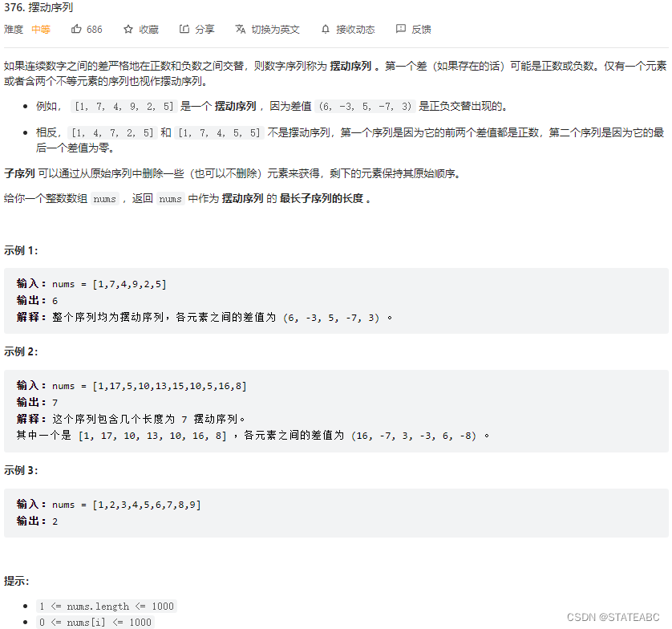Click the constraint 1 <= nums.length <= 1000
Image resolution: width=672 pixels, height=629 pixels.
[107, 606]
